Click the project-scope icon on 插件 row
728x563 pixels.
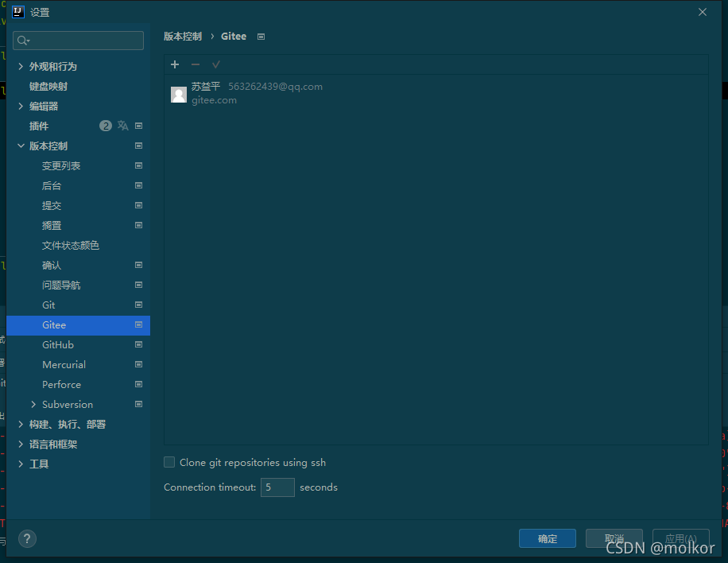(x=138, y=126)
